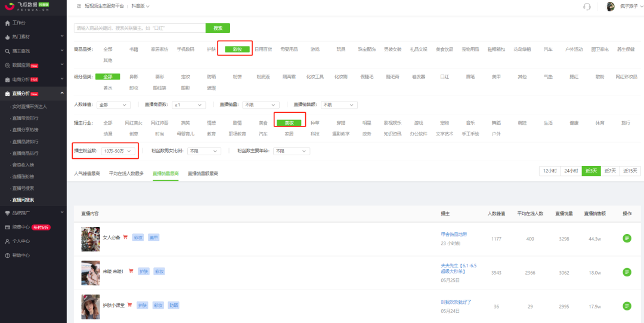Open broadcaster link 叫我欢欢就好了
Screen dimensions: 644x323
[x=456, y=302]
